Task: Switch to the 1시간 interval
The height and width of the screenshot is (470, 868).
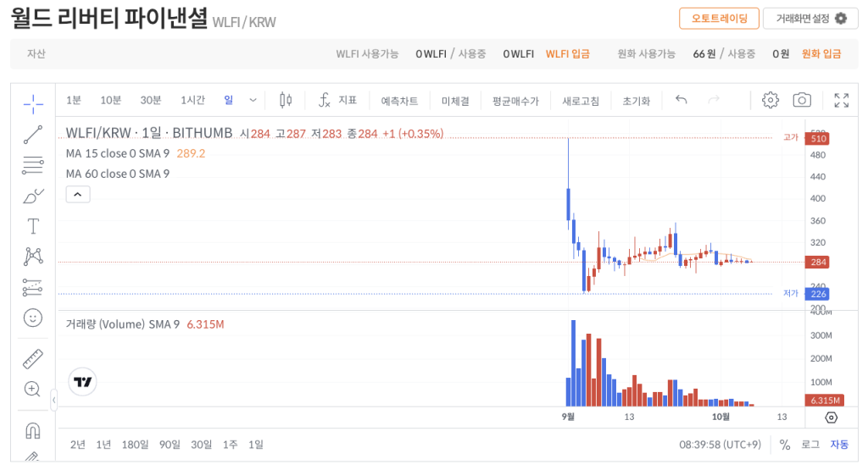Action: (192, 100)
